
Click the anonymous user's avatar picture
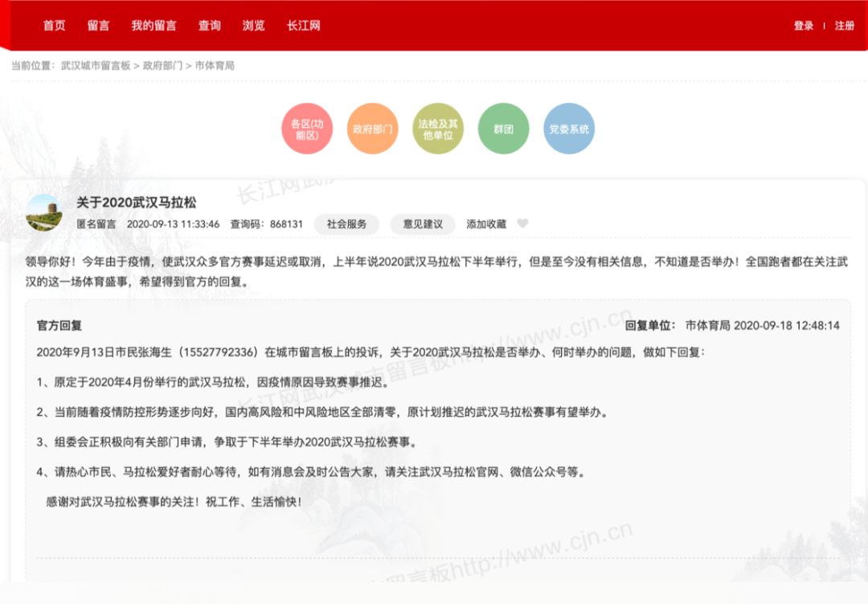click(x=45, y=212)
